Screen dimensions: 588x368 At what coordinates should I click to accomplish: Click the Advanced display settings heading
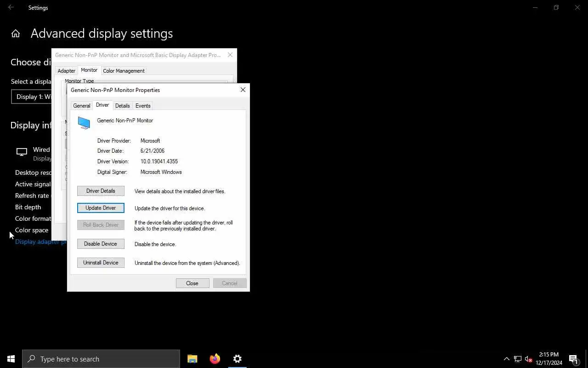[102, 34]
